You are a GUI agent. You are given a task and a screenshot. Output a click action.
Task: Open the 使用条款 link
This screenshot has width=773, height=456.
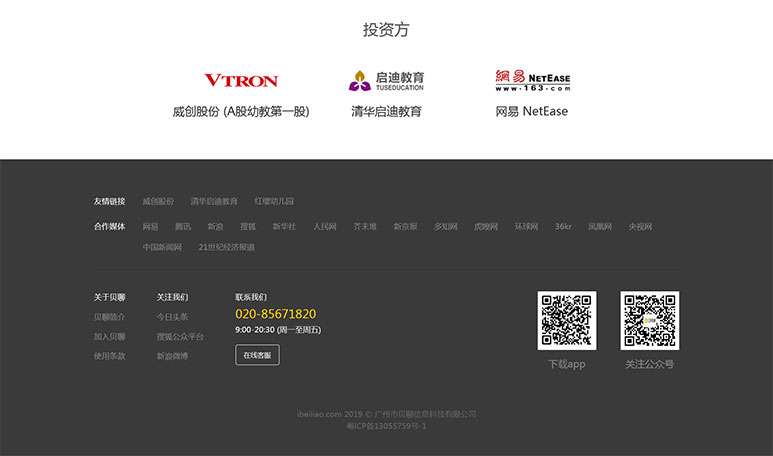click(110, 356)
